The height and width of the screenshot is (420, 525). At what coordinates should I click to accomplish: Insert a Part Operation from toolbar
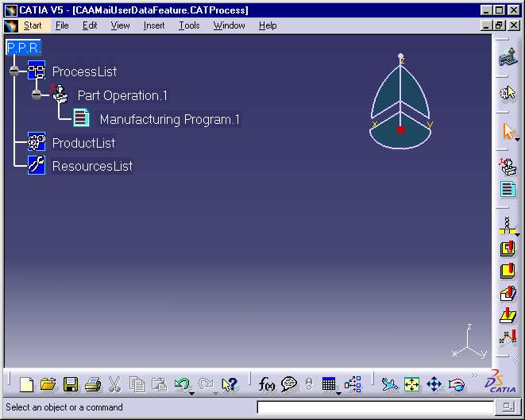point(508,167)
